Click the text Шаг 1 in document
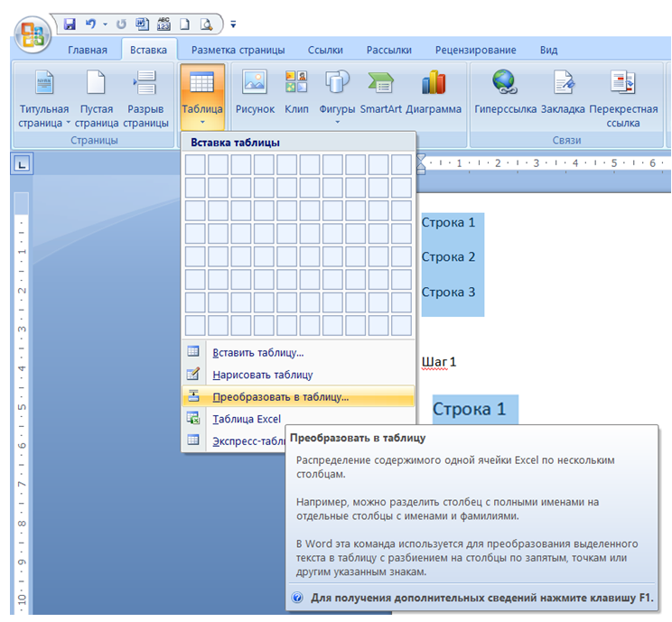Screen dimensions: 672x622 pos(439,362)
